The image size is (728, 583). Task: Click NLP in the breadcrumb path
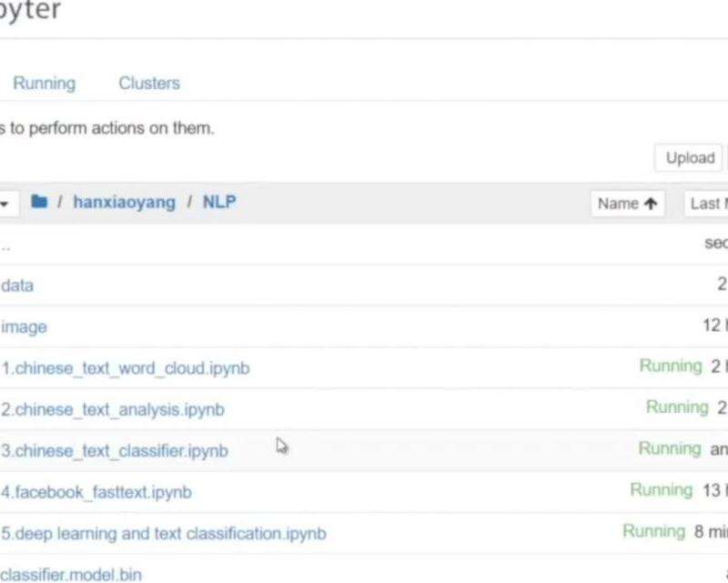(218, 202)
